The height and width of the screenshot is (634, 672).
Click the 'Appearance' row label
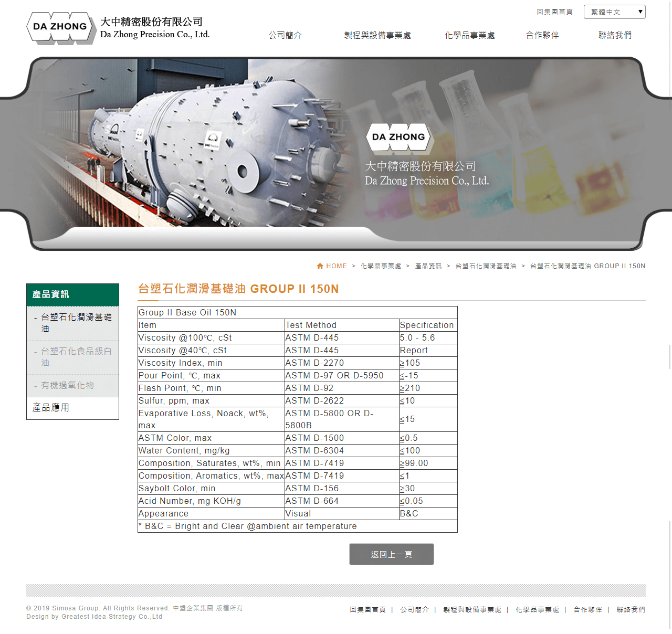point(211,514)
